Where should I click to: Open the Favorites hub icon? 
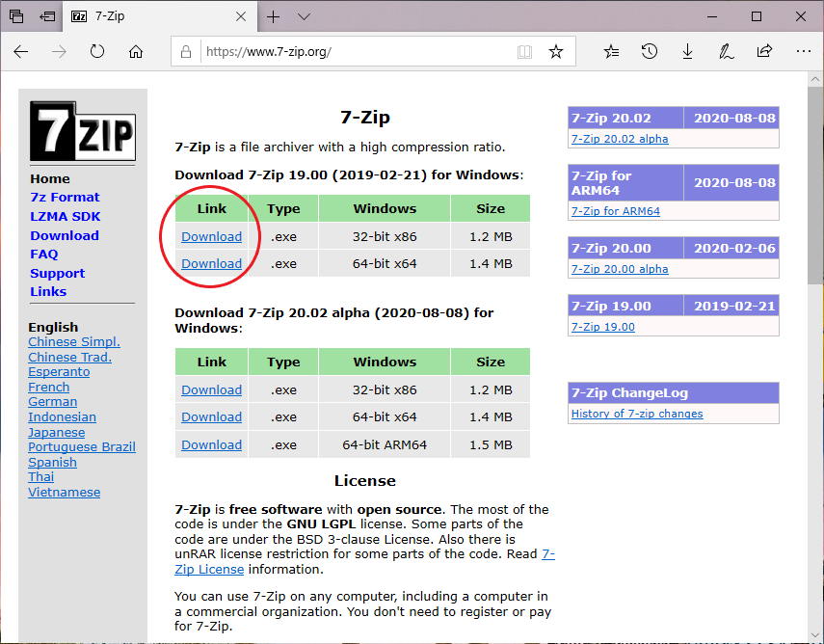[611, 51]
